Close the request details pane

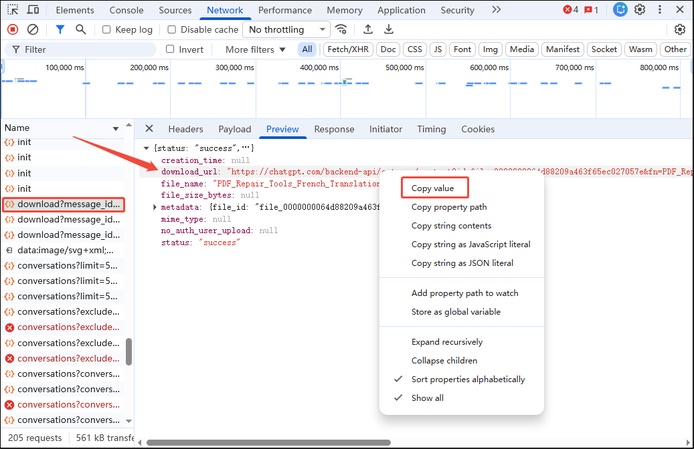(x=149, y=129)
